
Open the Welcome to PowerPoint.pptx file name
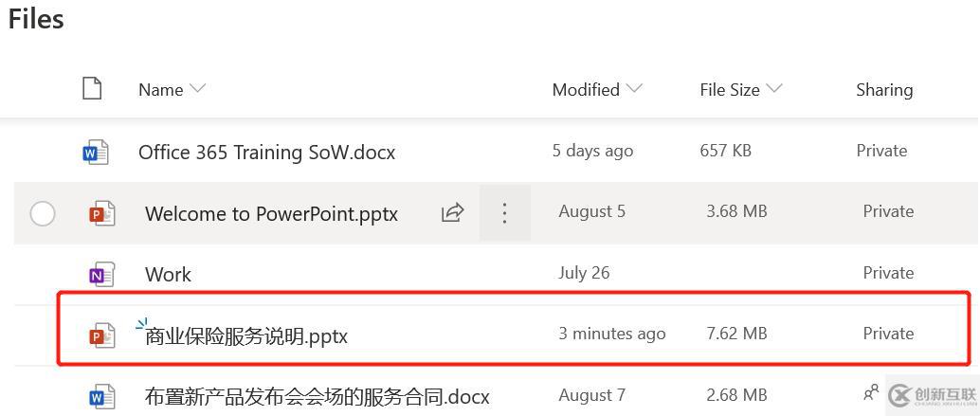pos(271,213)
